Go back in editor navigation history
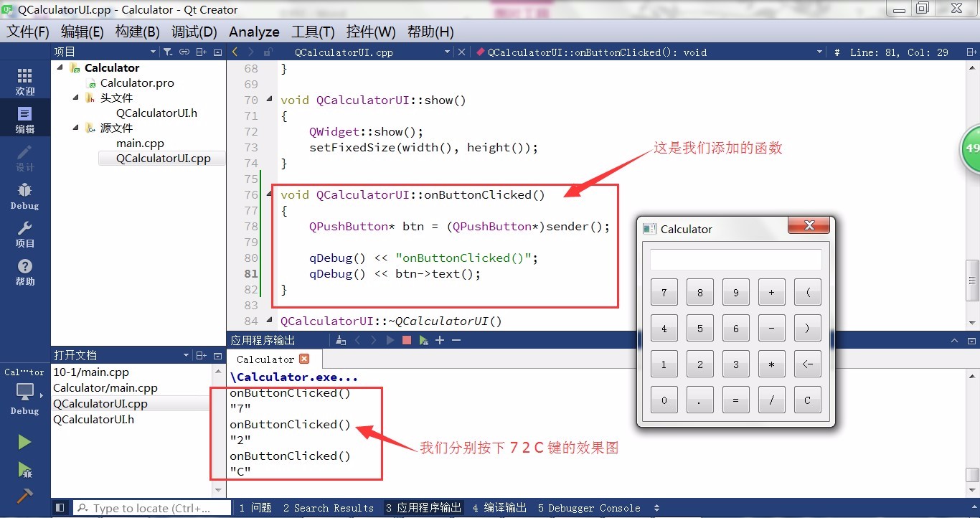The height and width of the screenshot is (518, 980). tap(235, 52)
